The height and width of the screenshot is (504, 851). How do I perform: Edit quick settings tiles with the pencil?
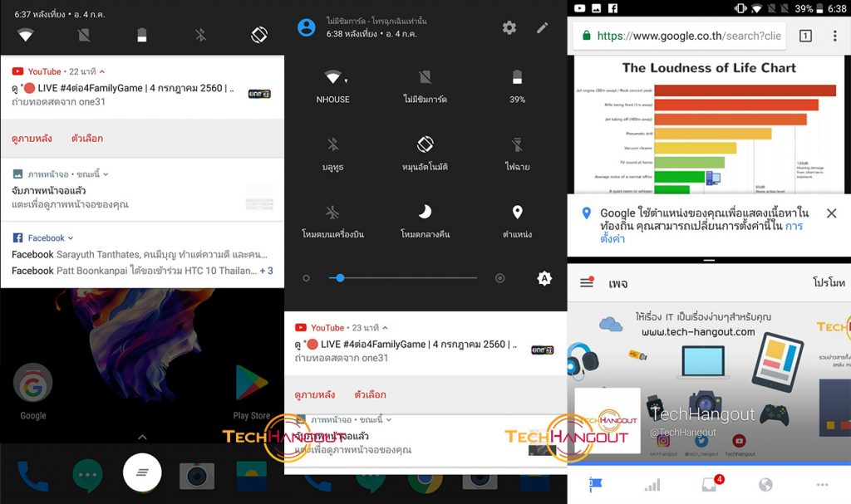point(542,27)
